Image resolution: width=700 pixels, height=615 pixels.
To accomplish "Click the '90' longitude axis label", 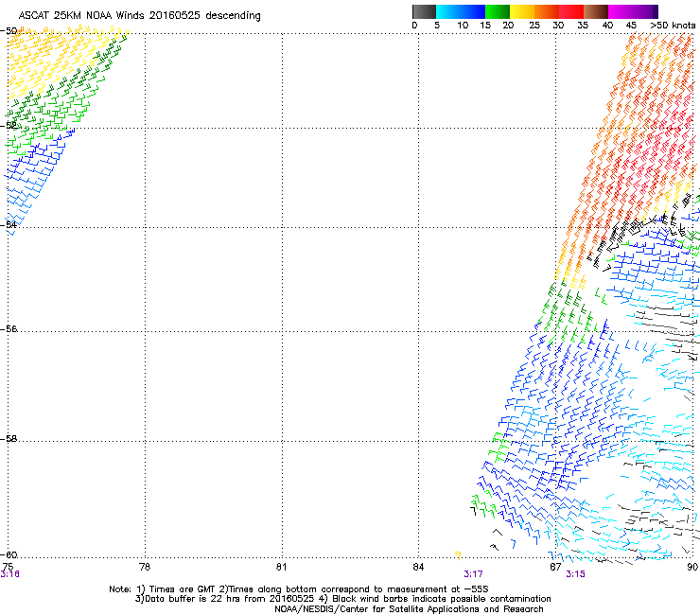I will (x=692, y=567).
